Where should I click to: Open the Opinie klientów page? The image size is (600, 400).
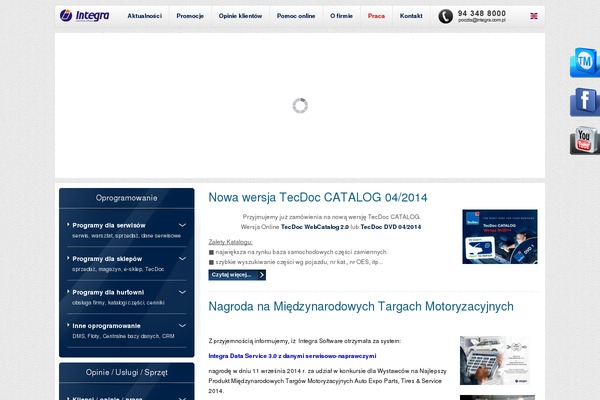pyautogui.click(x=240, y=16)
